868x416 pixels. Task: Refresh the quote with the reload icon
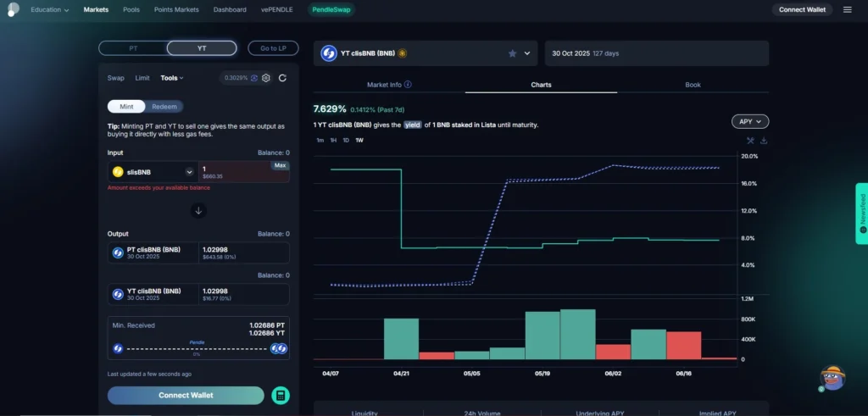pyautogui.click(x=282, y=78)
